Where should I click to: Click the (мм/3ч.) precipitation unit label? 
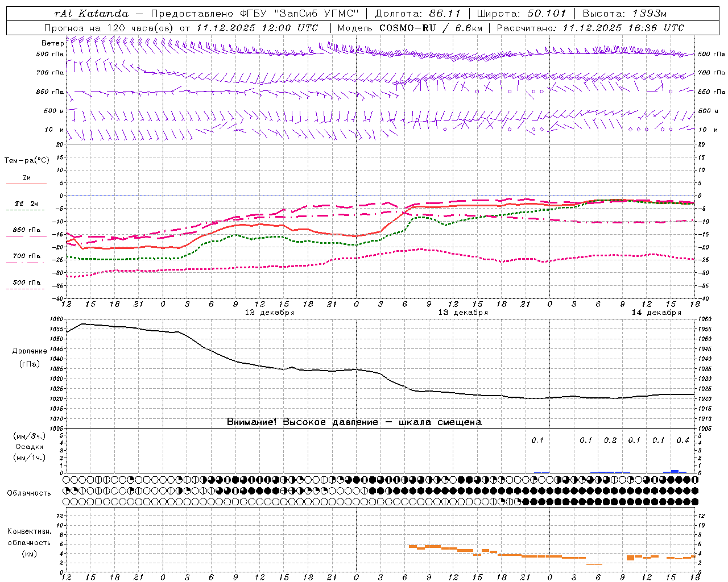[29, 436]
